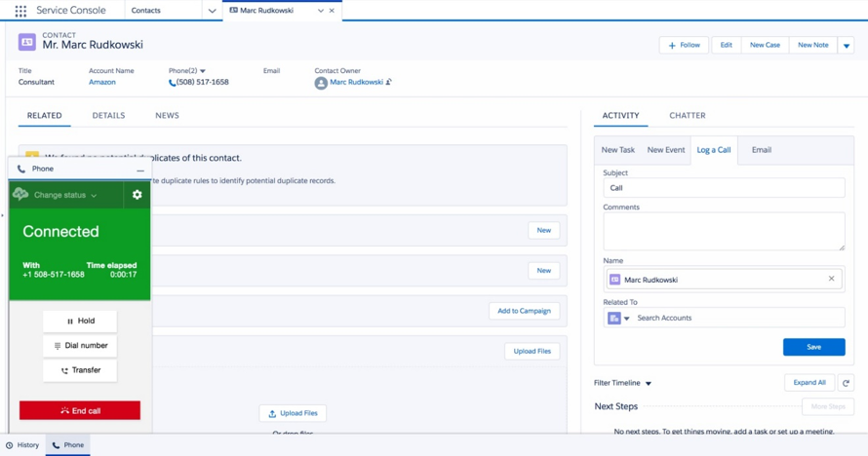Switch to the Details tab

pos(108,116)
